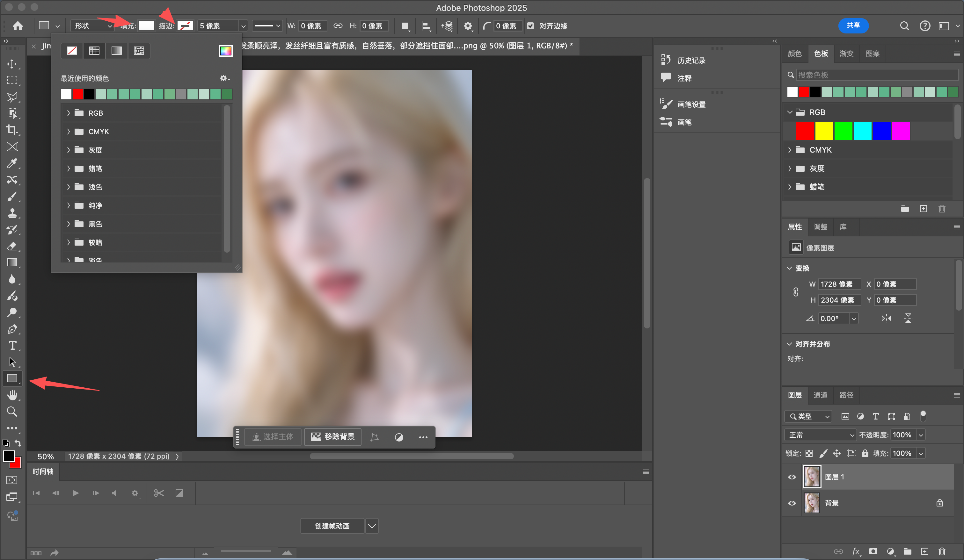Open the 形状 tool mode dropdown
This screenshot has width=964, height=560.
click(x=93, y=26)
